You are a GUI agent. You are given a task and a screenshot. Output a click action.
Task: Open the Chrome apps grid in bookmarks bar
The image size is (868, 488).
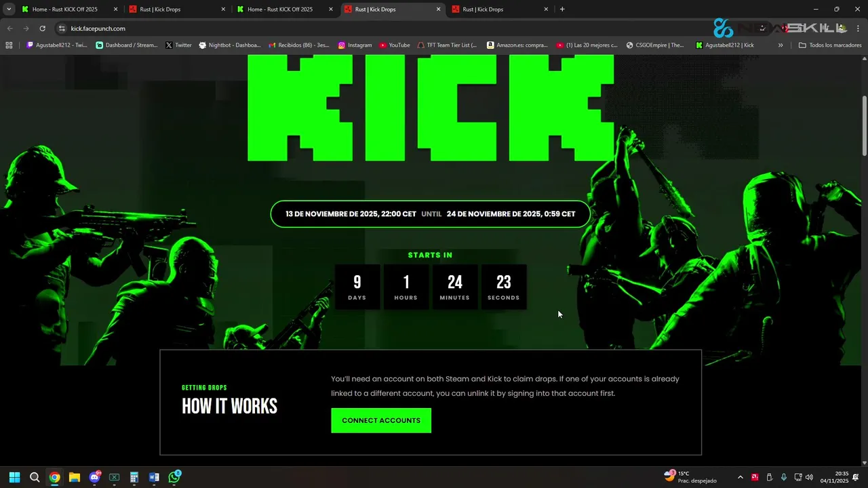click(x=9, y=45)
